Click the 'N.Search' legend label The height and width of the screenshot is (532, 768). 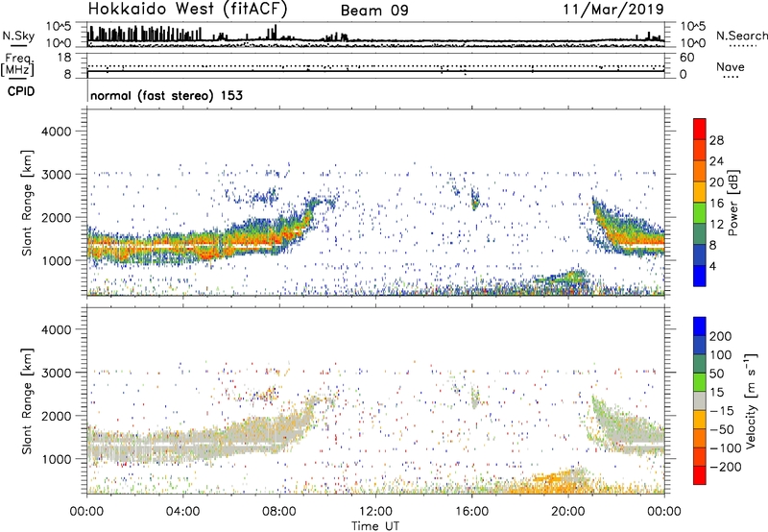click(x=741, y=36)
